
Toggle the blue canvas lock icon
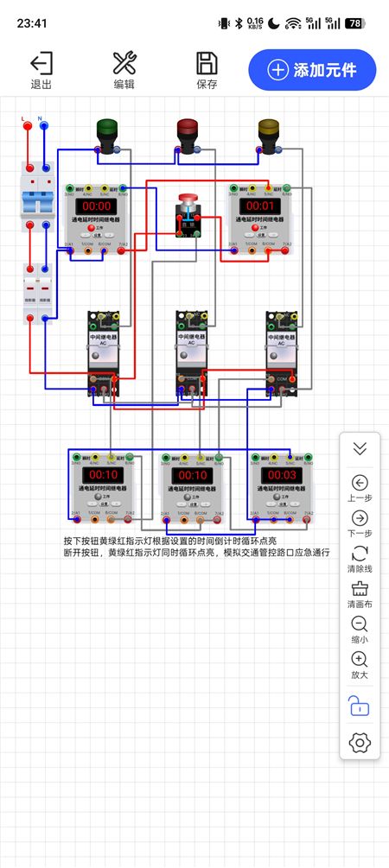(359, 706)
